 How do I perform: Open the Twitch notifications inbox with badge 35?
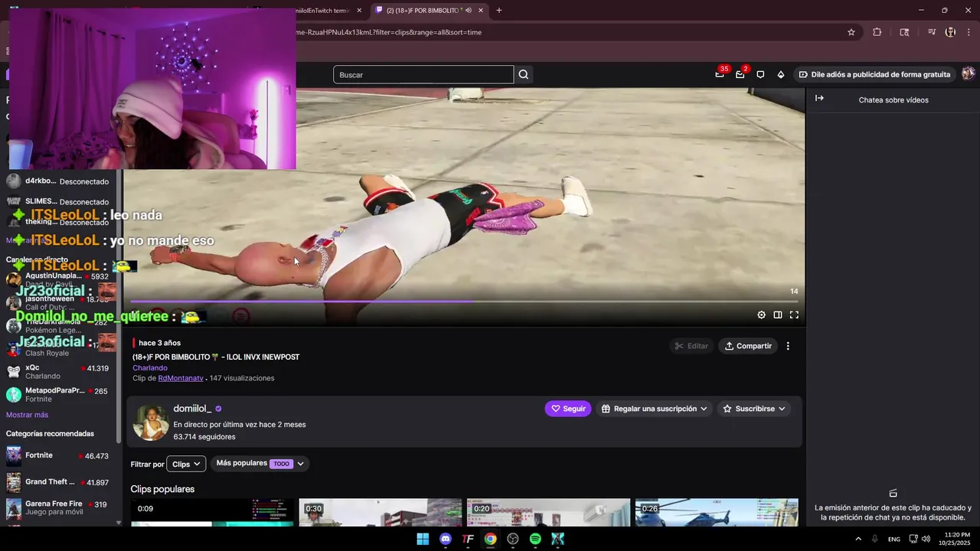(x=720, y=74)
